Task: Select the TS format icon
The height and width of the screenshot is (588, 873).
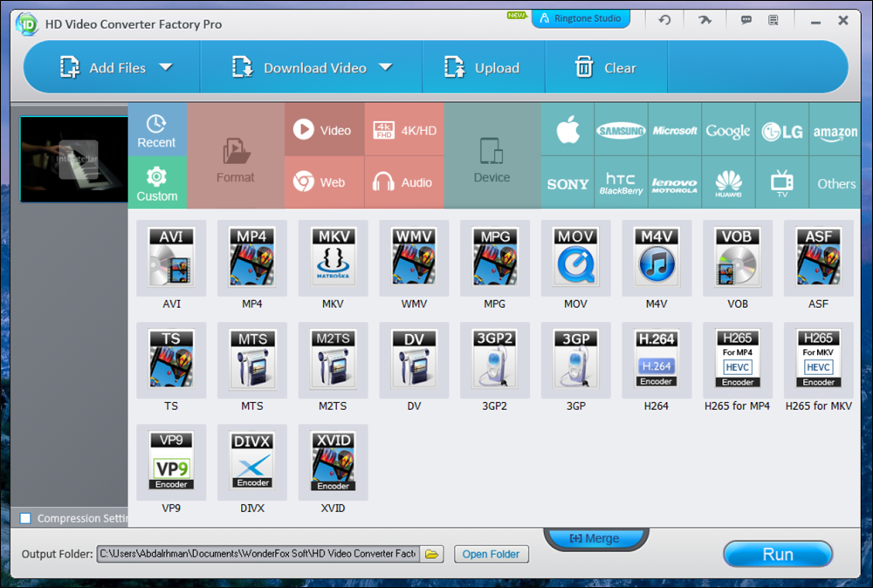Action: pyautogui.click(x=171, y=360)
